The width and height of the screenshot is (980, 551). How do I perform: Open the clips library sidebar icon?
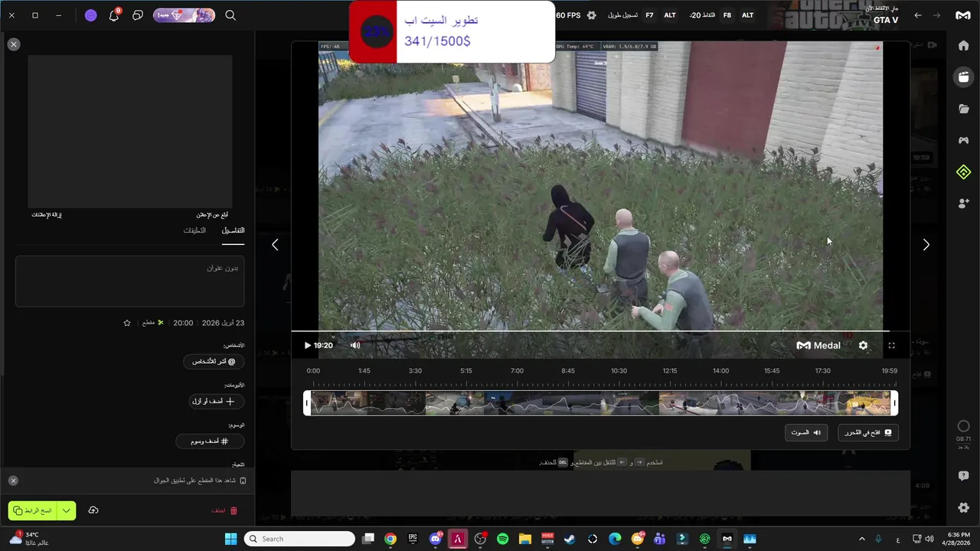pyautogui.click(x=963, y=77)
